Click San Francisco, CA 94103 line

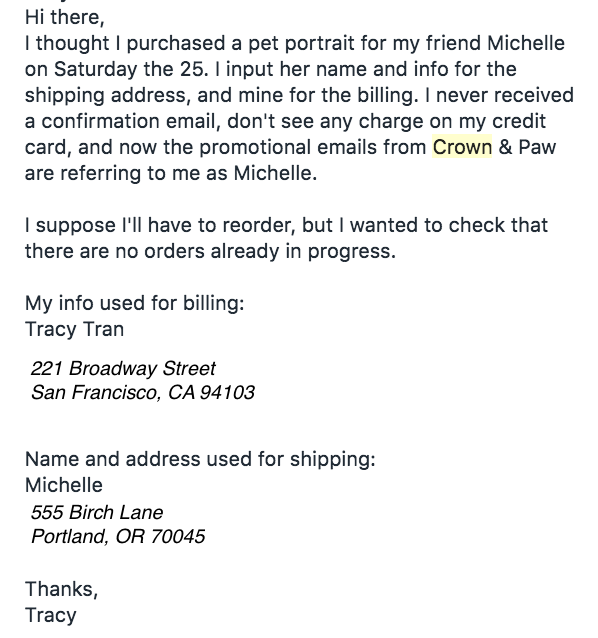click(x=143, y=393)
